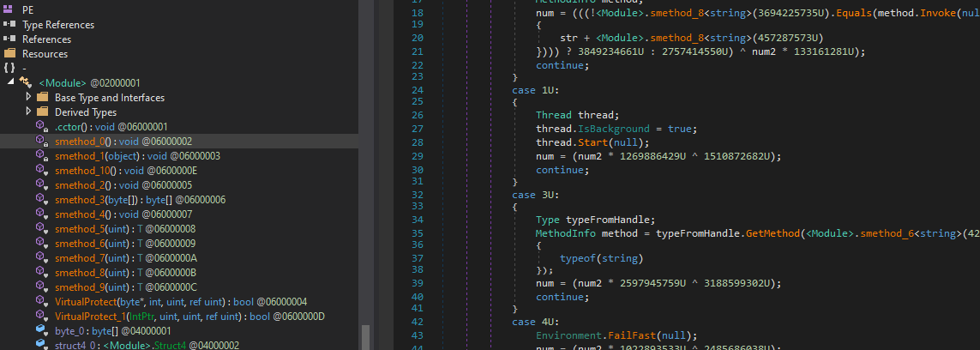
Task: Select VirtualProtect_1 method entry
Action: pyautogui.click(x=94, y=317)
